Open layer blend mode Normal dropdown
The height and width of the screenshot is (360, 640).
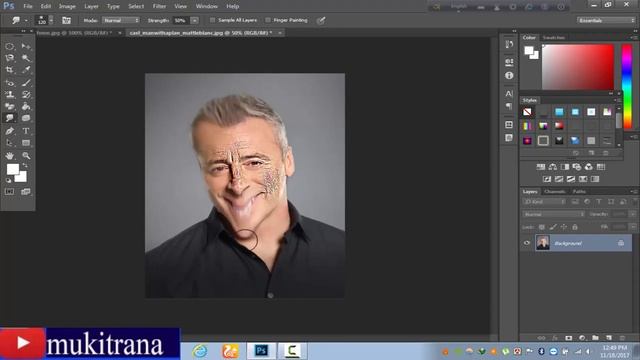(x=553, y=214)
